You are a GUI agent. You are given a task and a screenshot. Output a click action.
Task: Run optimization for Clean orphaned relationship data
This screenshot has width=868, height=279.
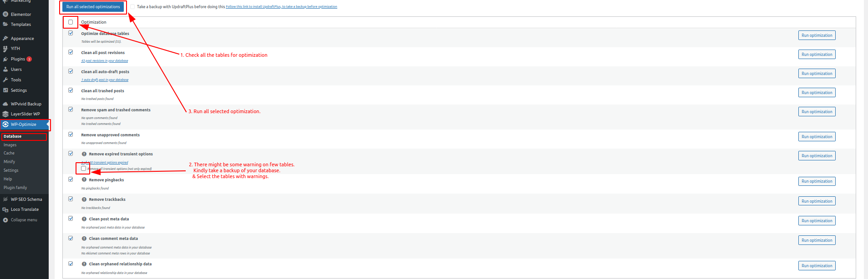[817, 266]
